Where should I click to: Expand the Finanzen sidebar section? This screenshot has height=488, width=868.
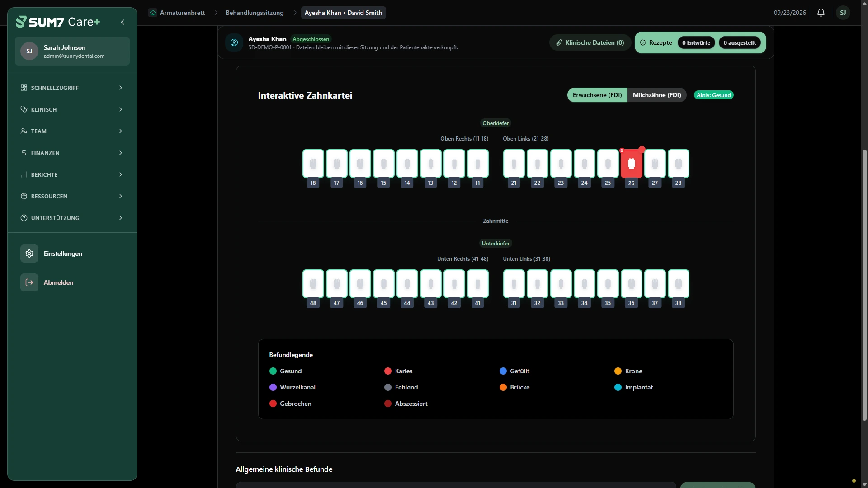click(72, 153)
